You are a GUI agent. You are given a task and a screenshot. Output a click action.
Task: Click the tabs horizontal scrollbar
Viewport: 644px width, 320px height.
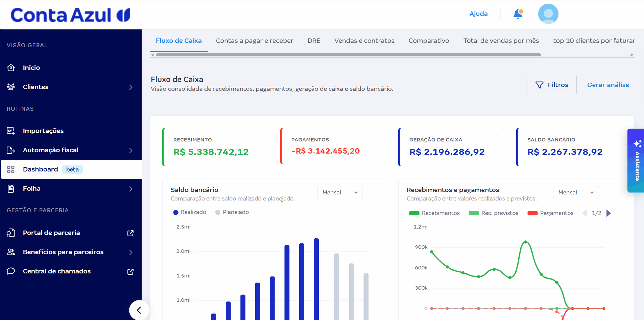[348, 55]
